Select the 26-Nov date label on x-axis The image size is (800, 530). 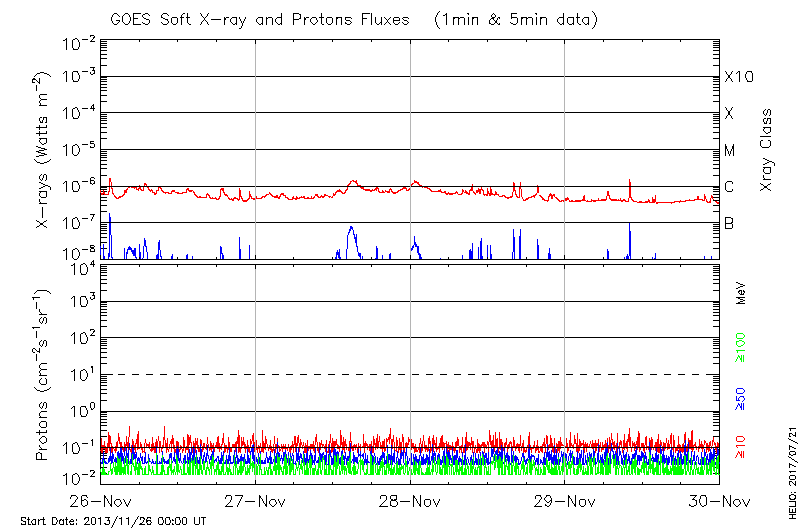[102, 502]
